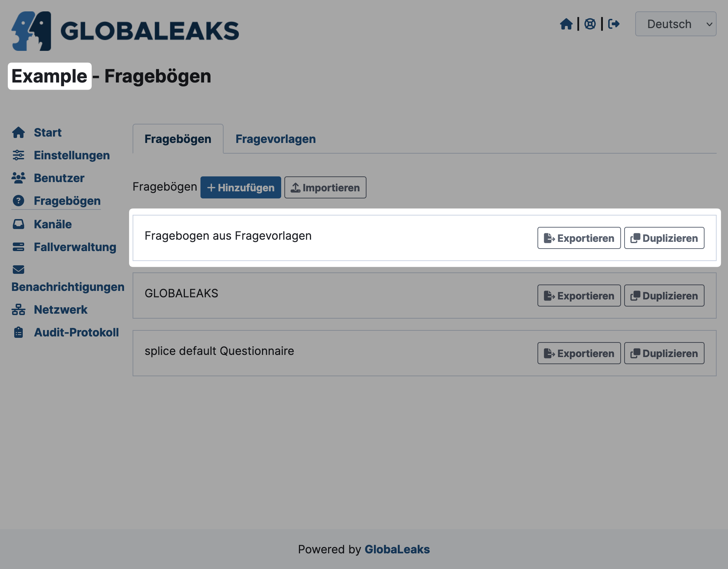
Task: Open the home icon in header
Action: (x=566, y=24)
